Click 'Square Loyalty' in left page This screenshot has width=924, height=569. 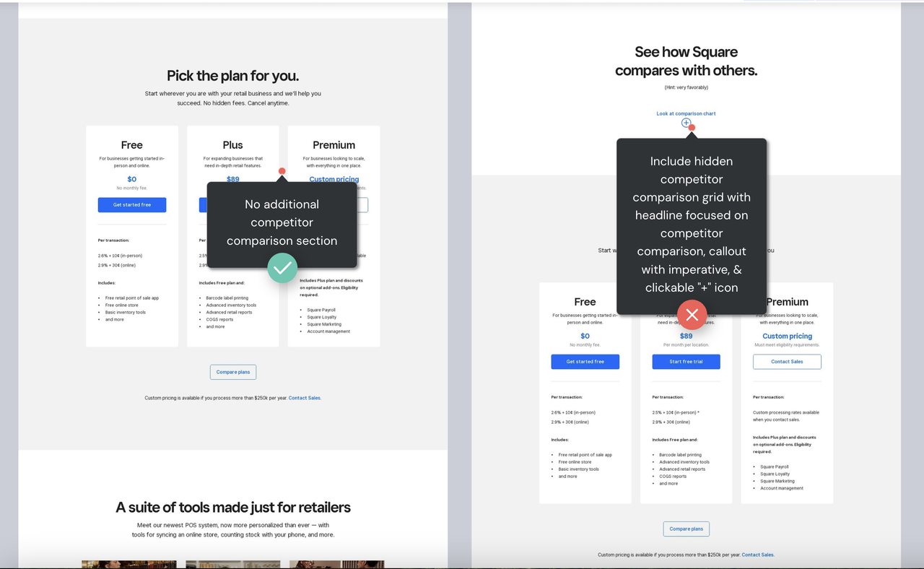[x=321, y=317]
